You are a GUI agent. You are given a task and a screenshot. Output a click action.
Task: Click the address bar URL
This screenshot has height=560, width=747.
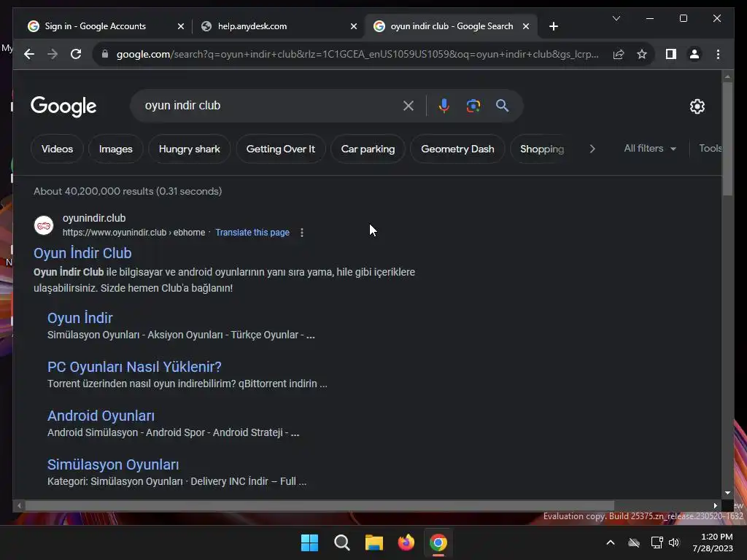tap(357, 54)
